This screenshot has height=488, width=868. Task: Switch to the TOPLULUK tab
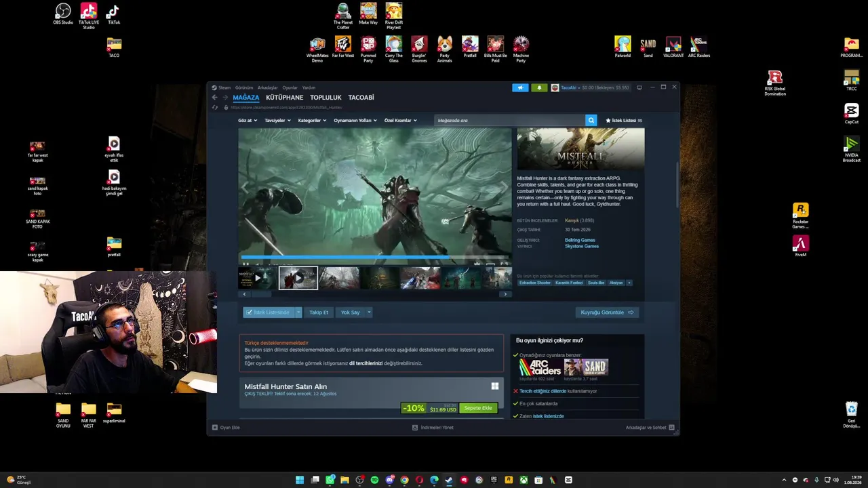[325, 98]
